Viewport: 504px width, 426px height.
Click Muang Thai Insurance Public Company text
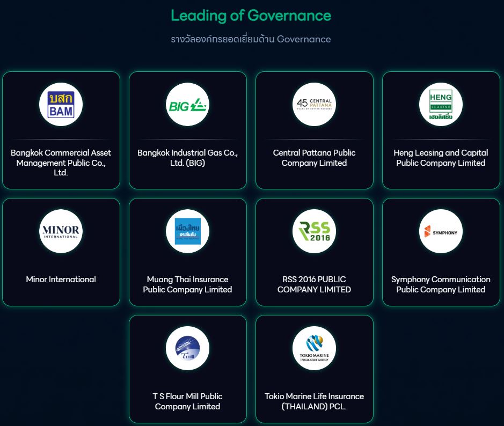[187, 284]
